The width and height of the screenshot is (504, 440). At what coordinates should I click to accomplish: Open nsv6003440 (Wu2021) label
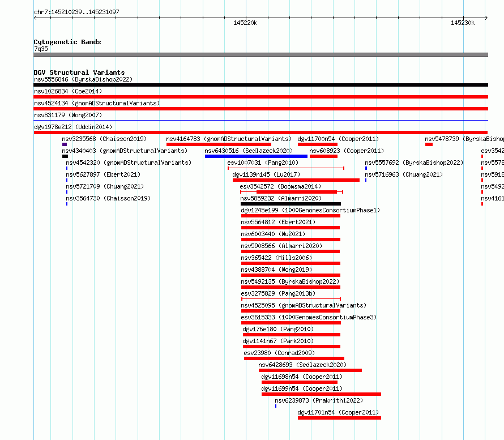273,234
